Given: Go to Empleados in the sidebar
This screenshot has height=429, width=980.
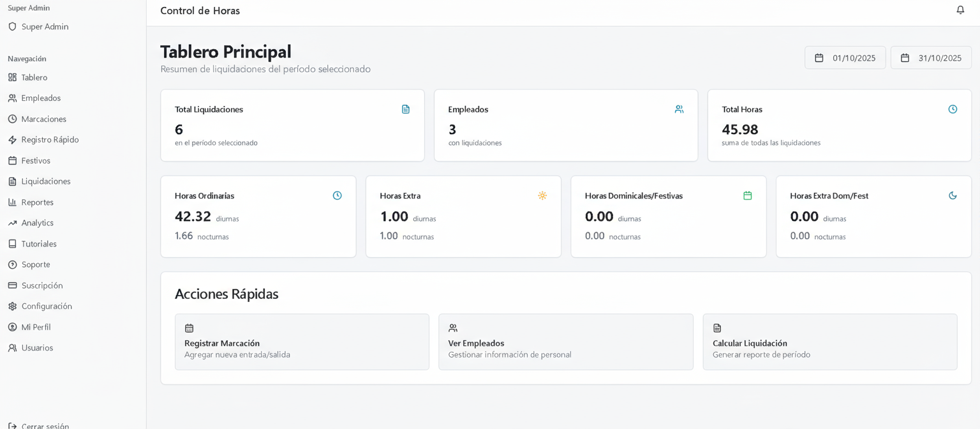Looking at the screenshot, I should tap(41, 98).
